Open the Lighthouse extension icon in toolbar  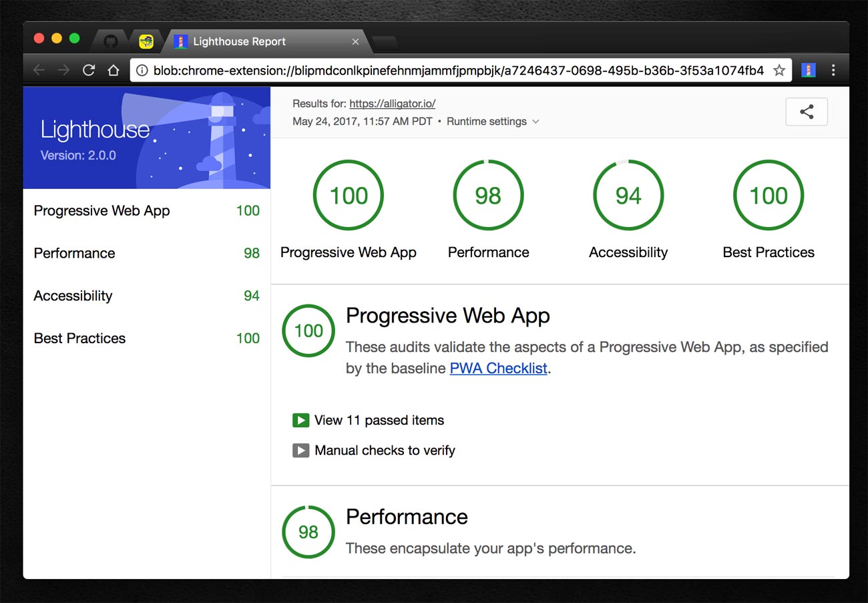[x=809, y=70]
